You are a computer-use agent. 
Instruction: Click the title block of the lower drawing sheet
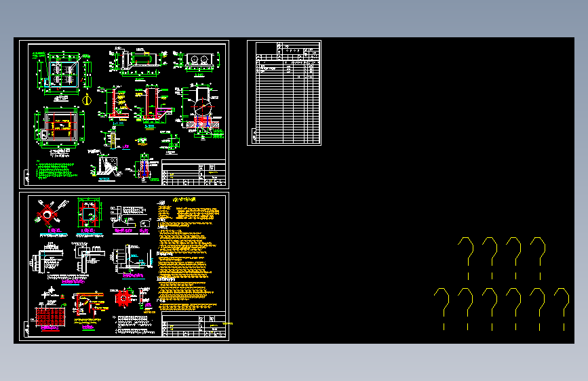193,324
